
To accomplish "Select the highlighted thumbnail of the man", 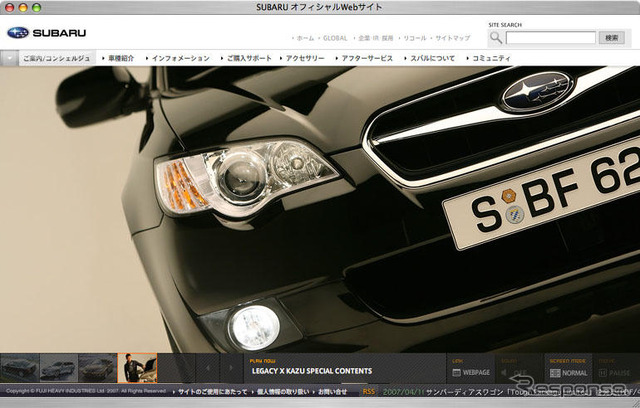I will (138, 368).
